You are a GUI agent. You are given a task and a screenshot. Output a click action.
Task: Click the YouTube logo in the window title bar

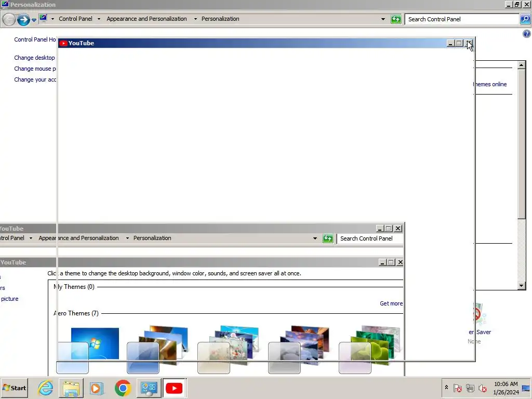(63, 43)
